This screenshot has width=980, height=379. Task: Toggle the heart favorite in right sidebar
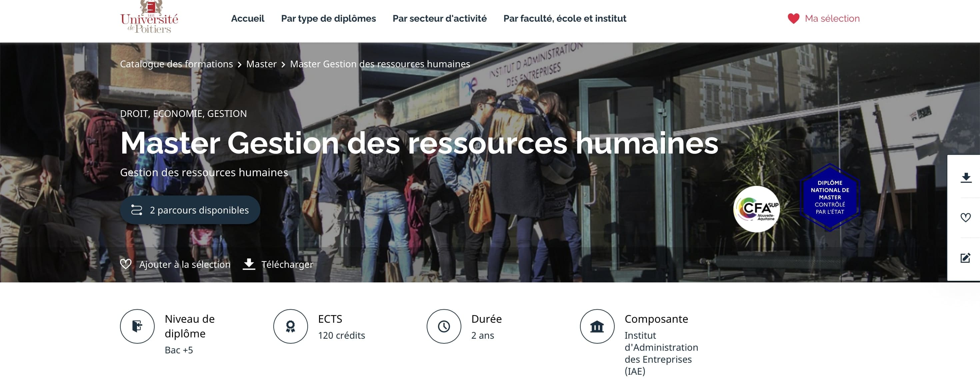point(966,217)
